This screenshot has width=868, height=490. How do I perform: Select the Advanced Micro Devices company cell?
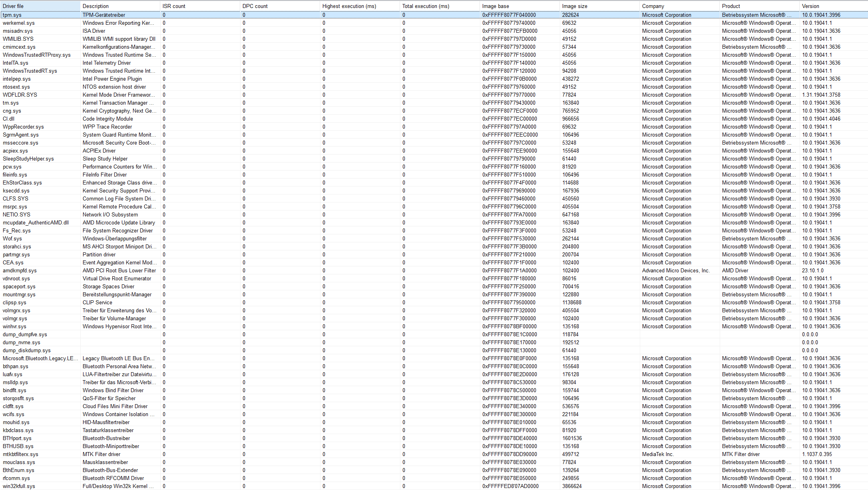(675, 270)
